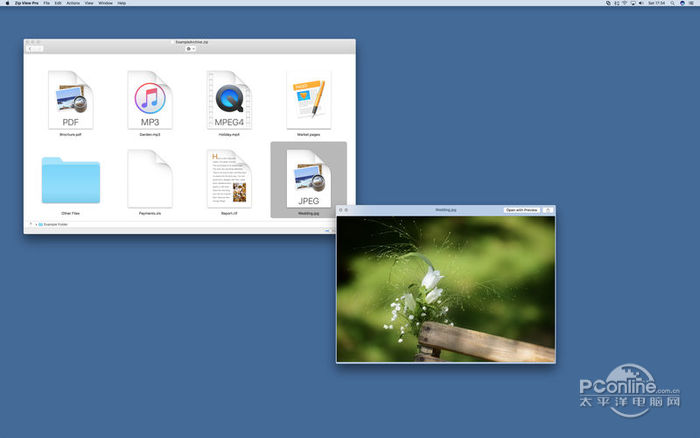Click the ExampleArchive.zip window title

192,42
